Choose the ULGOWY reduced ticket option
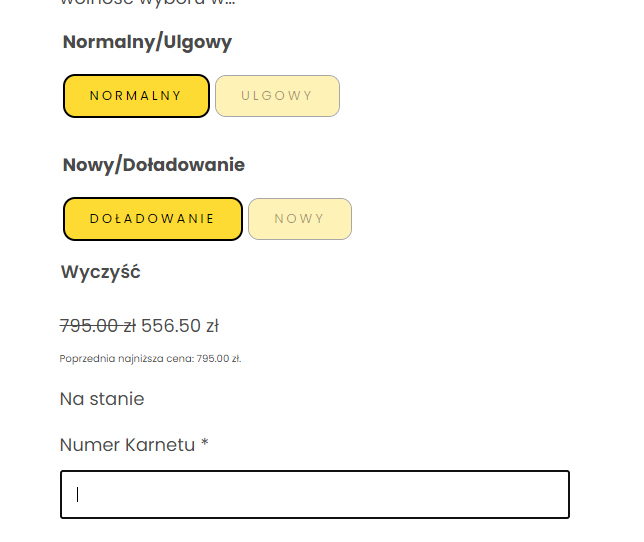The width and height of the screenshot is (644, 542). 277,96
